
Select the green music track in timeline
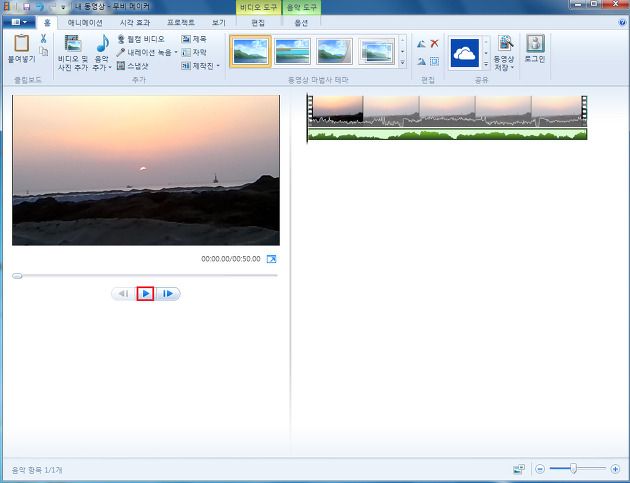447,134
